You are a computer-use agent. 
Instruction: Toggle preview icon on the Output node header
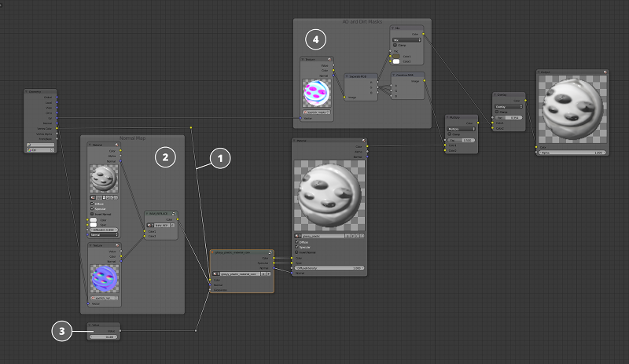click(605, 72)
